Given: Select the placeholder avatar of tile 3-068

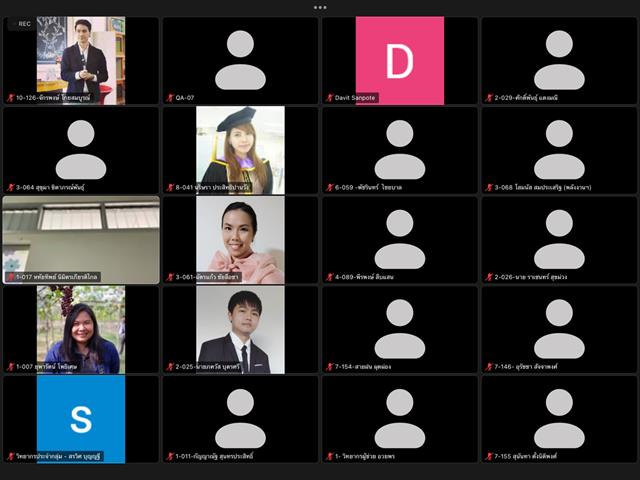Looking at the screenshot, I should point(559,150).
